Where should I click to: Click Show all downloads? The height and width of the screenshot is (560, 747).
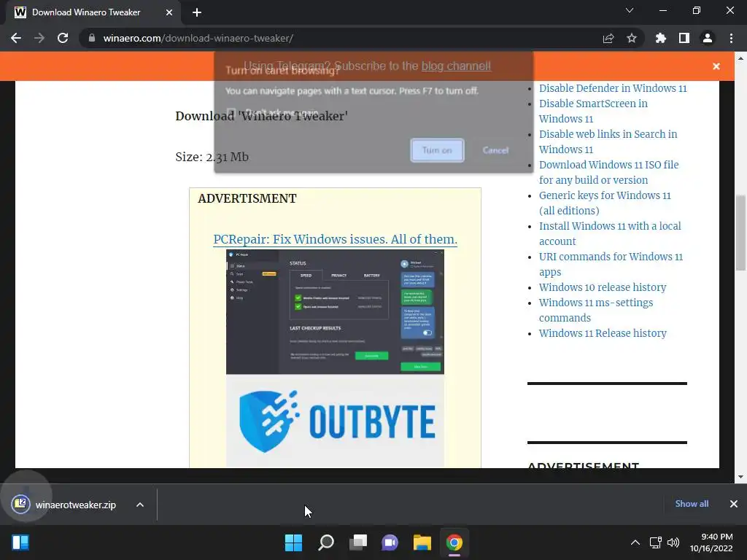(x=692, y=504)
